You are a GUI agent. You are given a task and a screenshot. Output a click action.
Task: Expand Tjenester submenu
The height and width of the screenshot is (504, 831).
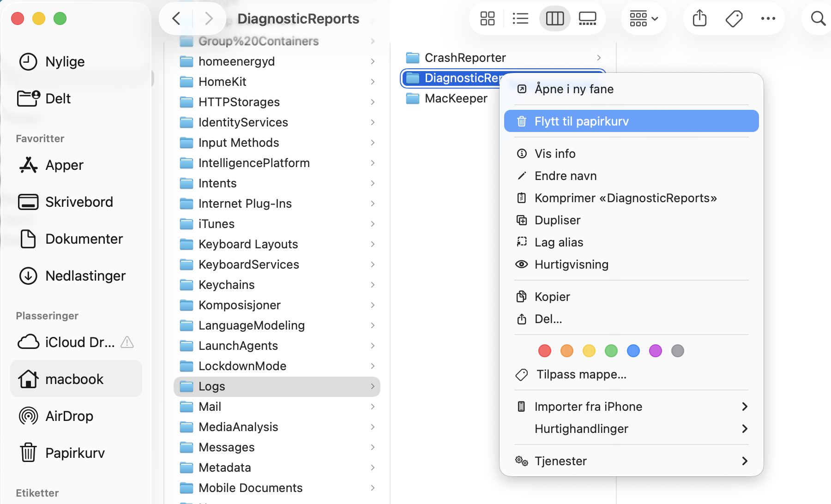(631, 461)
